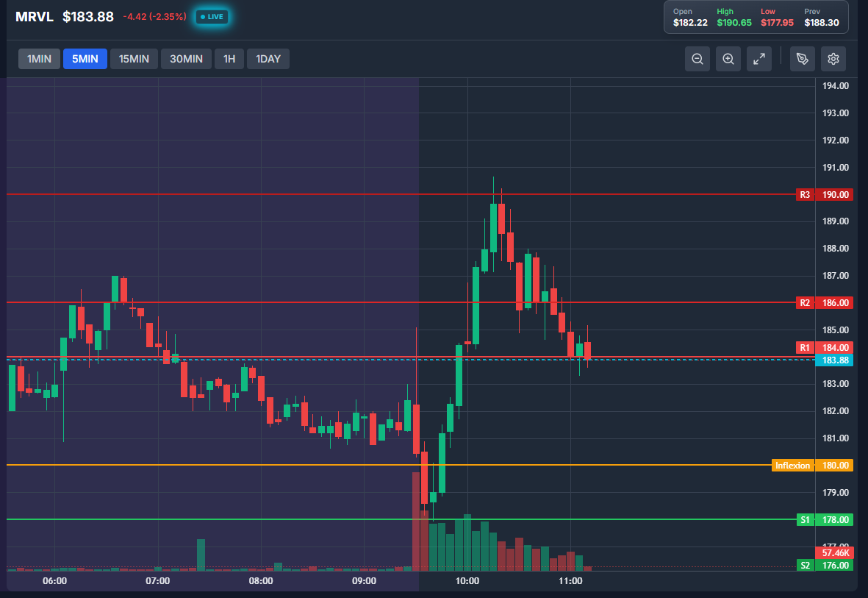Screen dimensions: 868x598
Task: Switch to 15MIN timeframe
Action: tap(134, 59)
